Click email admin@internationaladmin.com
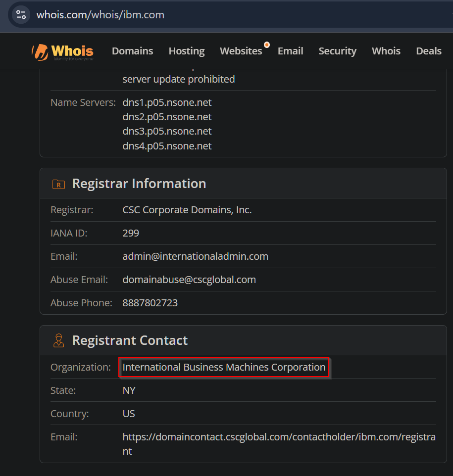Viewport: 453px width, 476px height. (x=196, y=256)
